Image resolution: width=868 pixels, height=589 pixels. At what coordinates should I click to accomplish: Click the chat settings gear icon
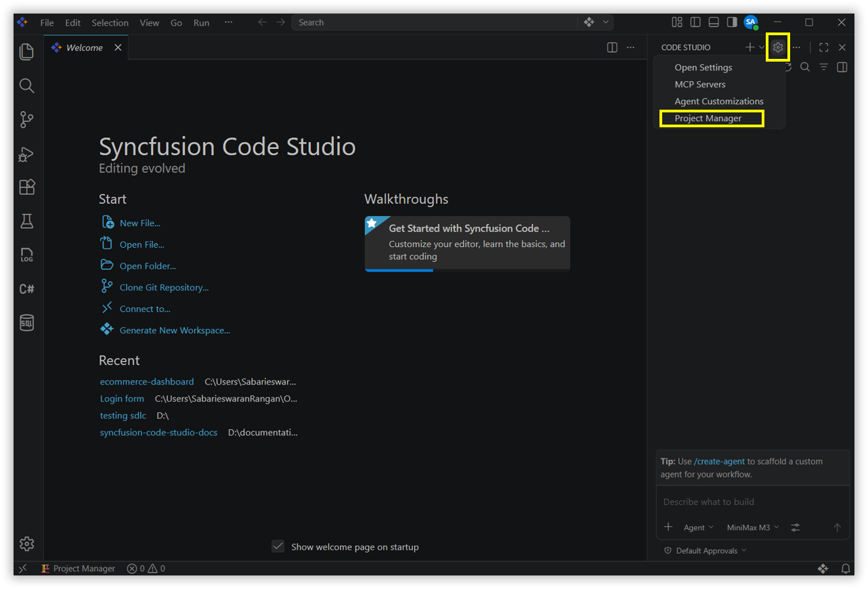(x=778, y=47)
